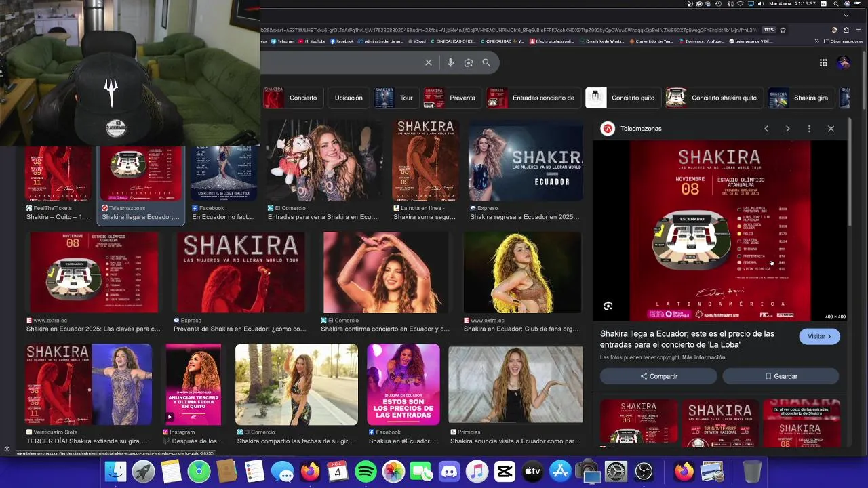Open App Store from the dock

pyautogui.click(x=560, y=471)
